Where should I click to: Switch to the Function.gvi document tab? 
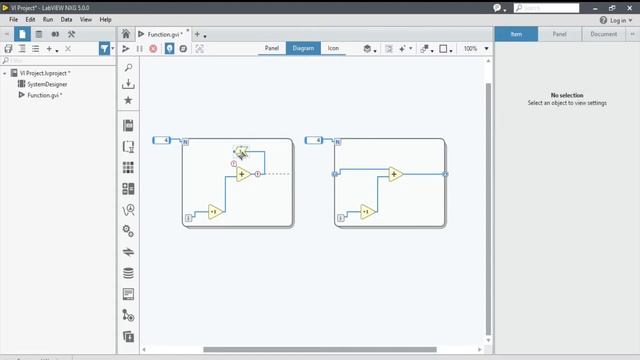click(164, 35)
